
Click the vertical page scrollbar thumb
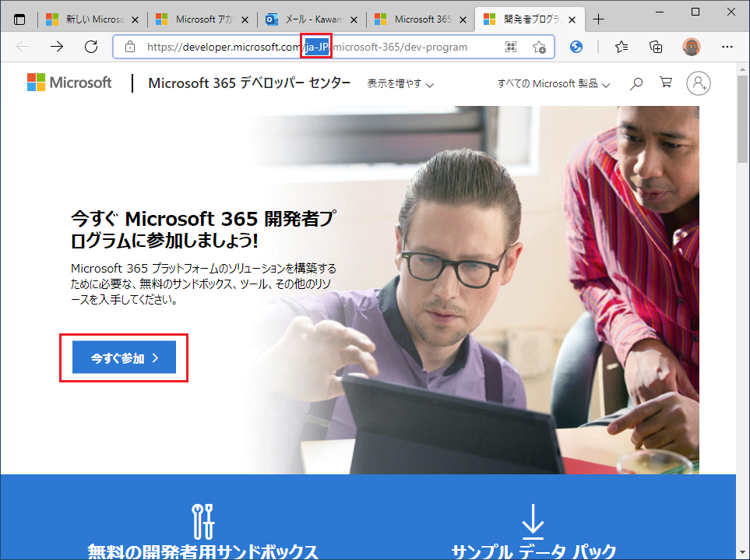742,118
